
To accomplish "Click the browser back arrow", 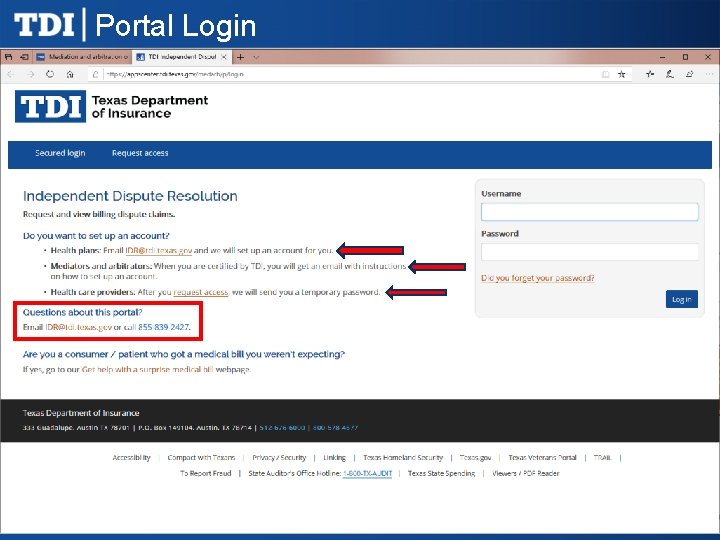I will pyautogui.click(x=11, y=74).
